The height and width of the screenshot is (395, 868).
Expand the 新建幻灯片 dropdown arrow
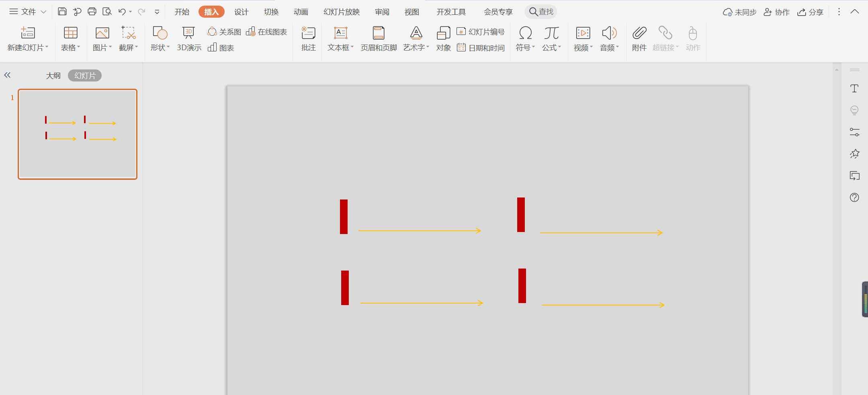click(47, 47)
